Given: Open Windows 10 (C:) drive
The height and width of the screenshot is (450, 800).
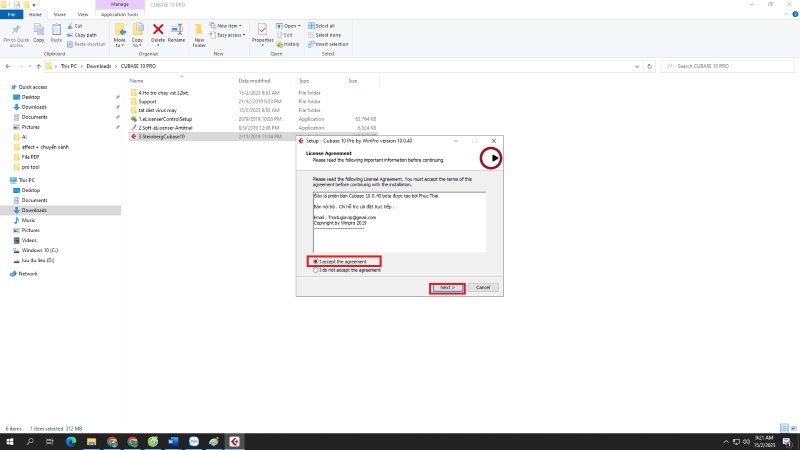Looking at the screenshot, I should 39,250.
